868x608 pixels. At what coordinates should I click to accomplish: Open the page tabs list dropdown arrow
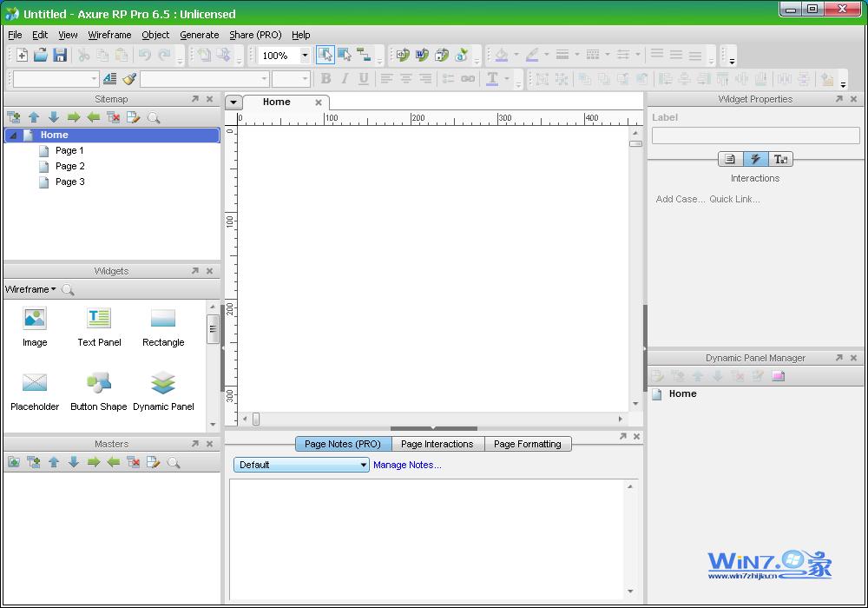click(233, 102)
